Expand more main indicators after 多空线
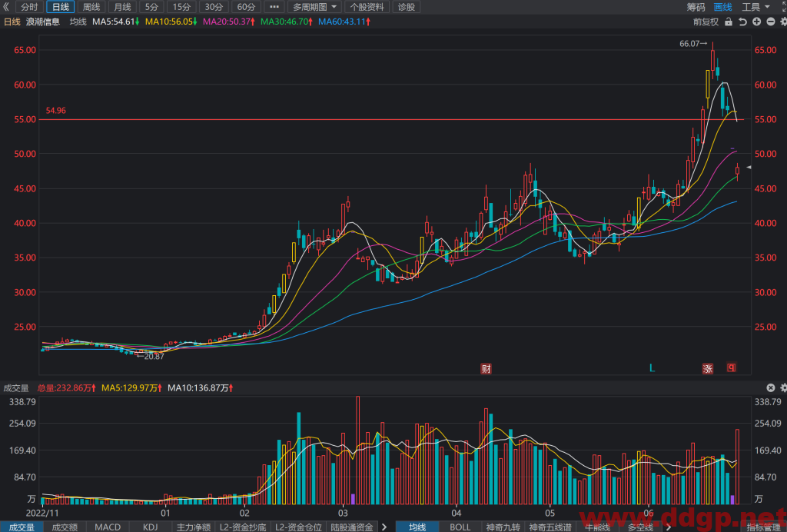787x532 pixels. pos(668,527)
